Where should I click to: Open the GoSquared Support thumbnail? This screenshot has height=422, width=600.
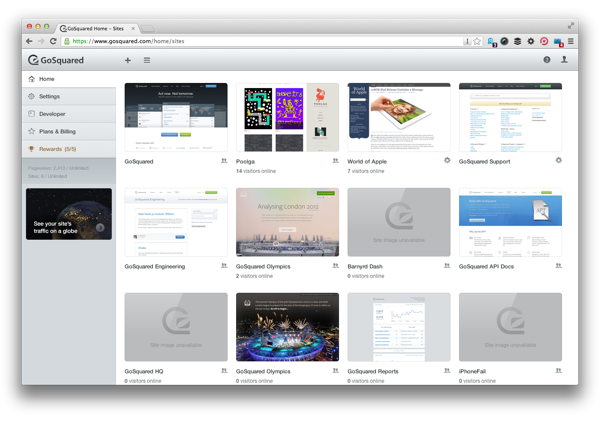[510, 117]
